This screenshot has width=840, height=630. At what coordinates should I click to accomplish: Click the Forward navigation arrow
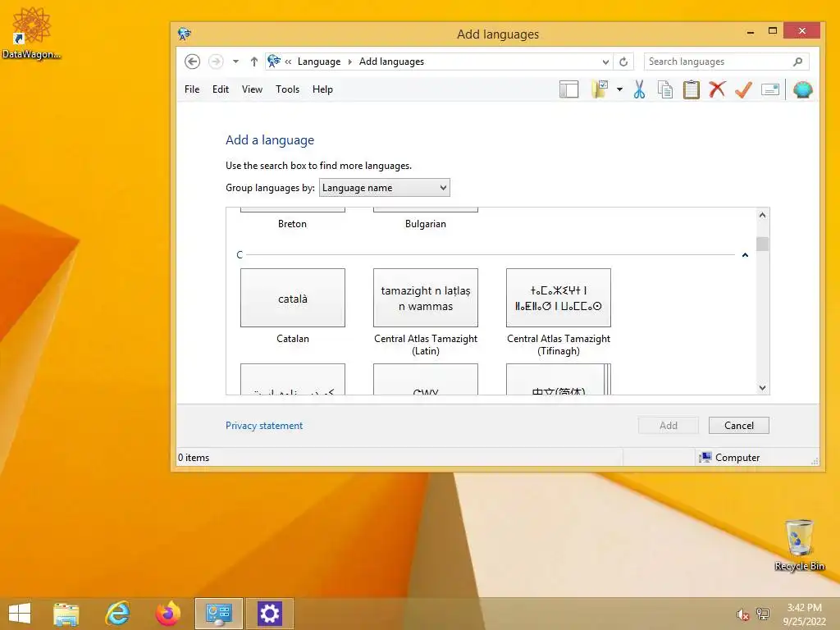click(x=216, y=62)
